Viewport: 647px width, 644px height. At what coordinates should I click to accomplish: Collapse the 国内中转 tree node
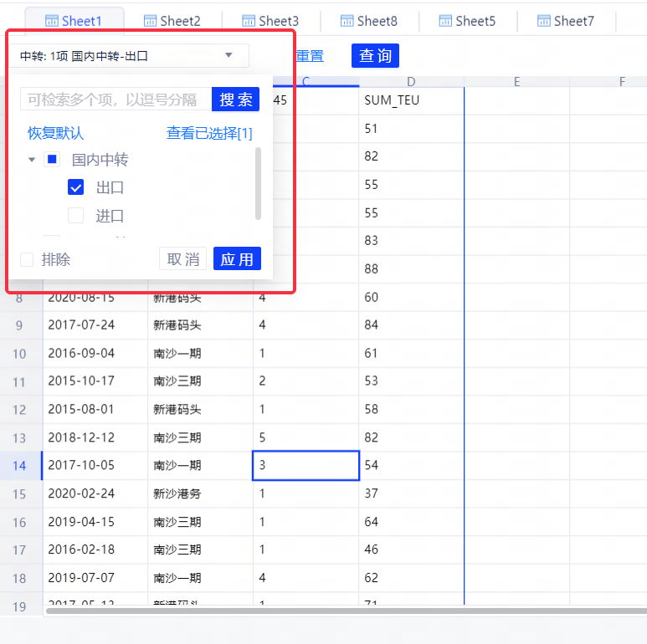click(32, 159)
